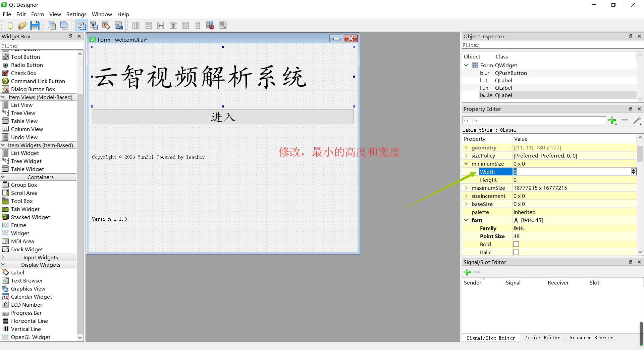
Task: Add a connection in Signal/Slot Editor
Action: click(467, 272)
